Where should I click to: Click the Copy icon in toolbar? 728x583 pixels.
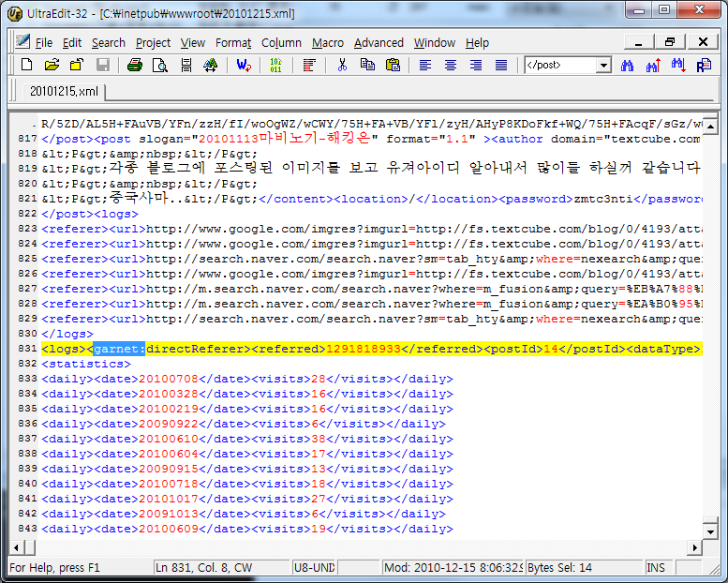click(x=367, y=65)
